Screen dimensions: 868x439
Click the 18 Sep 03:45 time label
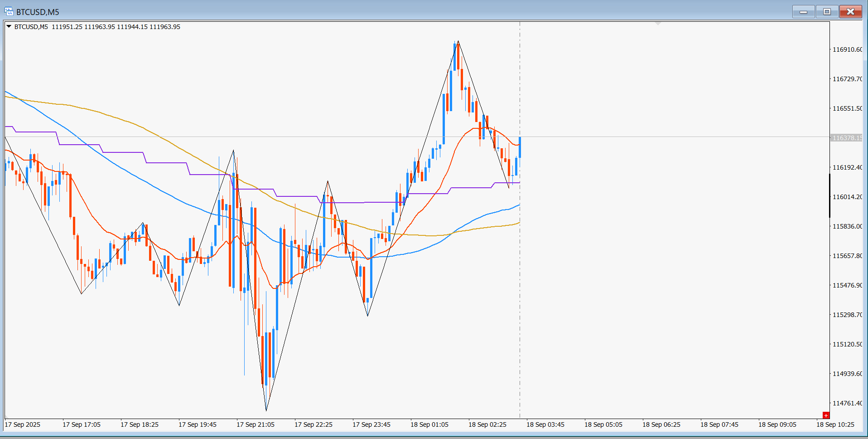click(545, 424)
